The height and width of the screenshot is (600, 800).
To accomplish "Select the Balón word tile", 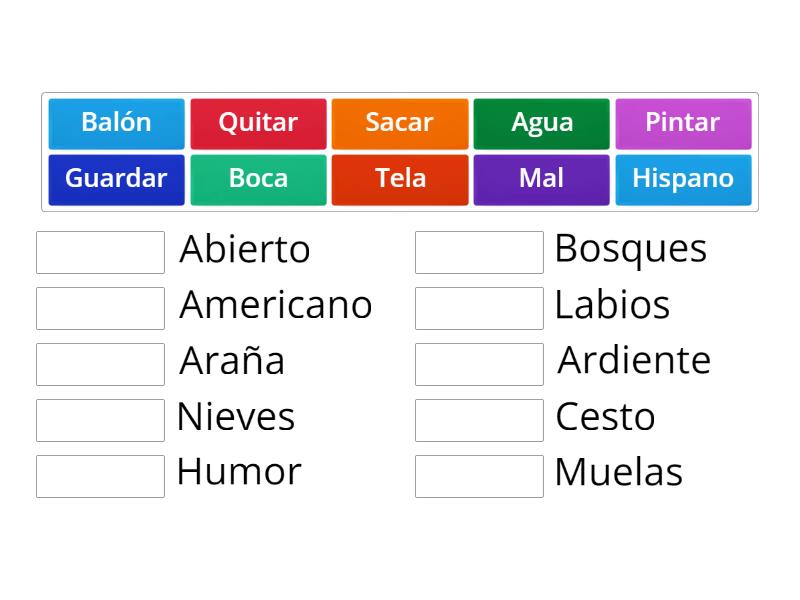I will (x=116, y=123).
